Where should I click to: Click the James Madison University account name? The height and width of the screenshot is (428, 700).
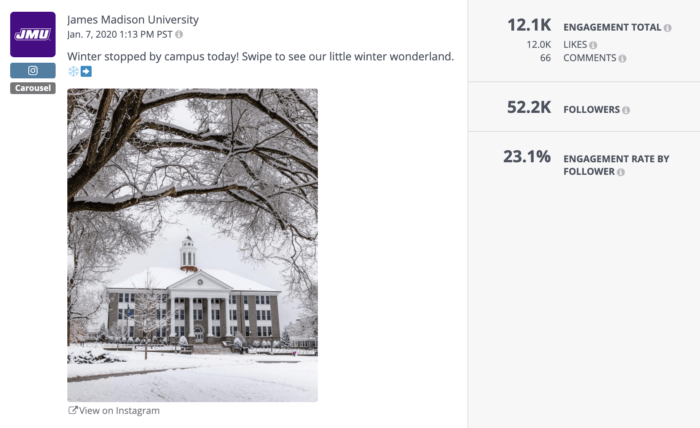[133, 20]
